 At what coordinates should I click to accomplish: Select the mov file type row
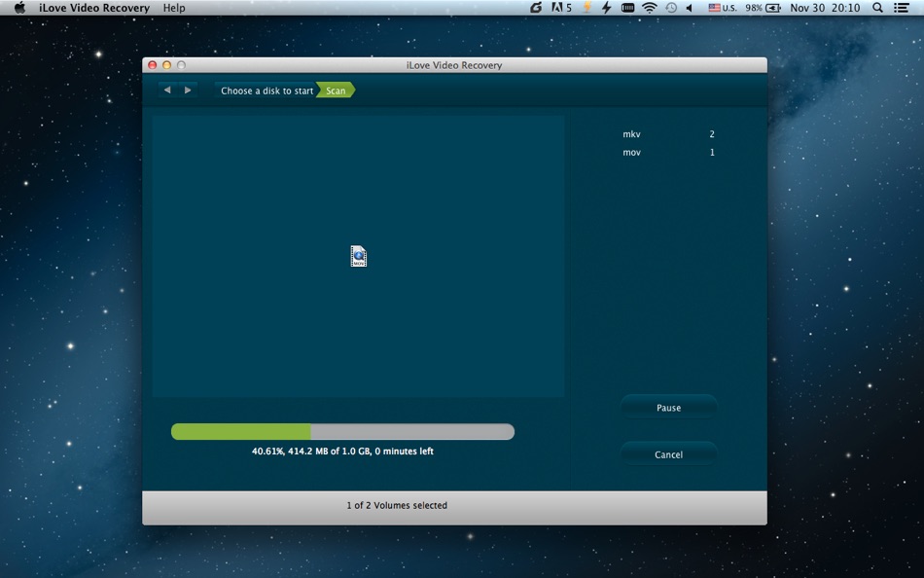point(668,152)
